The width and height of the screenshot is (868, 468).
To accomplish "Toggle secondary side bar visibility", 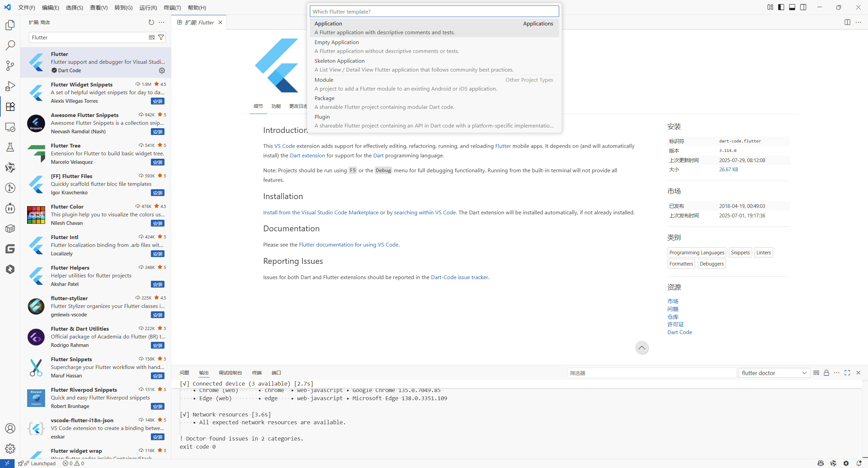I will pyautogui.click(x=803, y=7).
